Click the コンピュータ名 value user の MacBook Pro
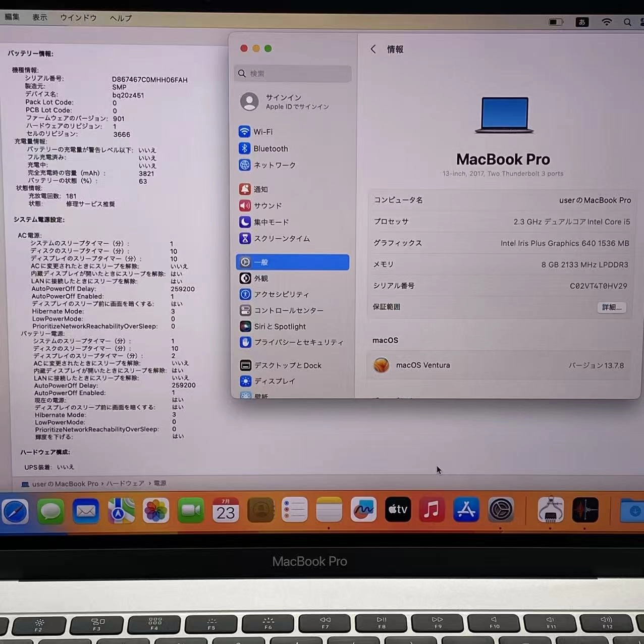This screenshot has width=644, height=644. pyautogui.click(x=595, y=200)
